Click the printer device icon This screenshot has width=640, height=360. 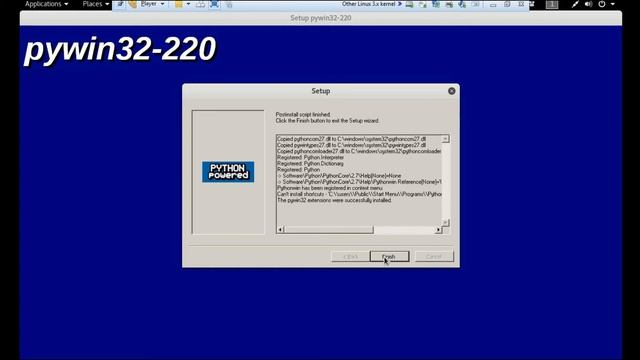(x=449, y=4)
